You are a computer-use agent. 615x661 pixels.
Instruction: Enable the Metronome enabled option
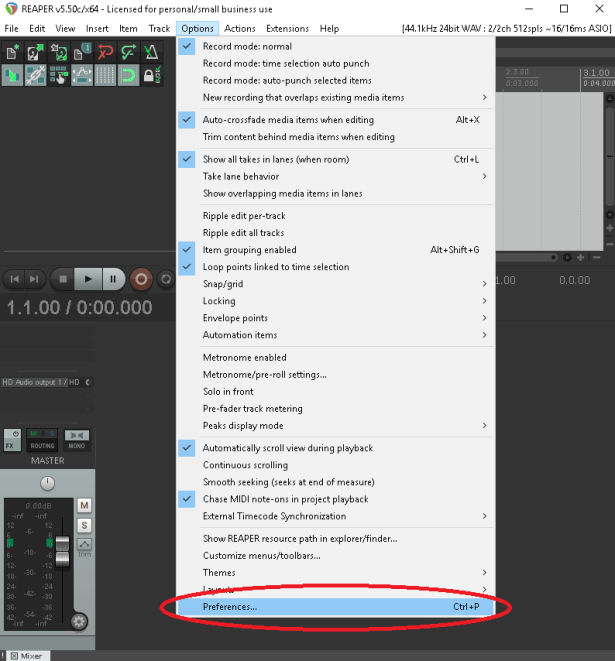point(244,357)
